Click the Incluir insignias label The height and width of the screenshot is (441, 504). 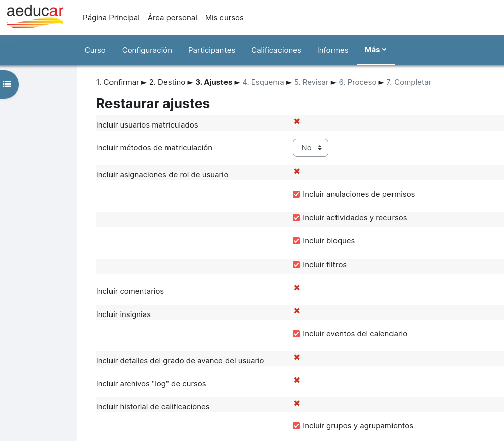pos(124,314)
